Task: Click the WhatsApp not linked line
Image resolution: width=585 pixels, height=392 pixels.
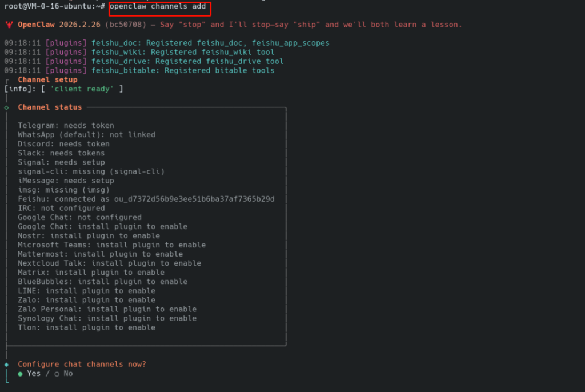Action: tap(86, 135)
